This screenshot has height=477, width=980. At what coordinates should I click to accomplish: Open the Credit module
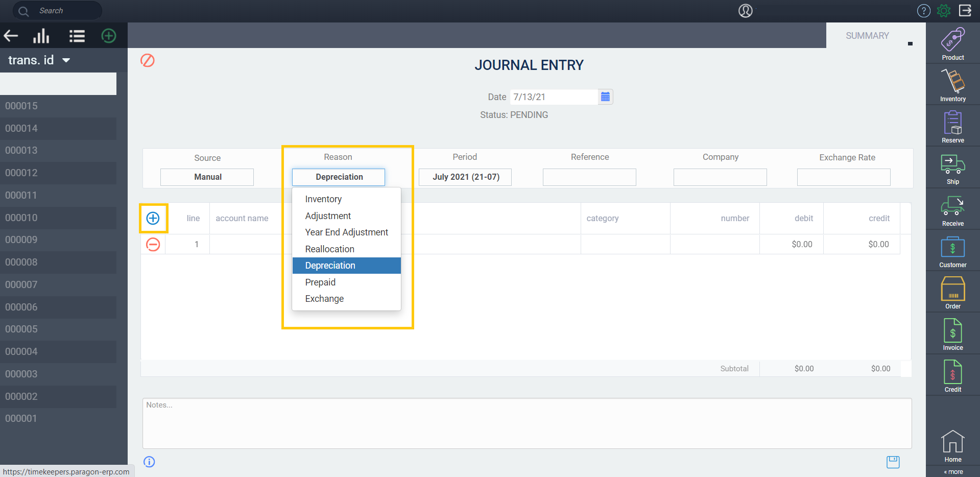(953, 376)
